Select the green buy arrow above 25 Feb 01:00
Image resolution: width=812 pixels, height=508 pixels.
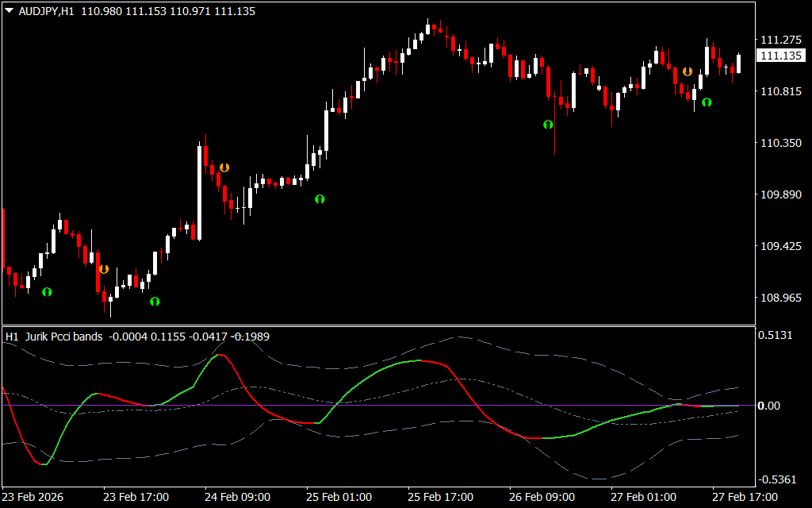(x=320, y=199)
